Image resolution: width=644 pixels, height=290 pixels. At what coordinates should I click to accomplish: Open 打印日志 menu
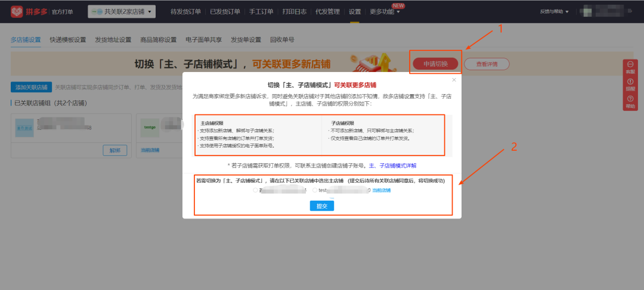(295, 11)
